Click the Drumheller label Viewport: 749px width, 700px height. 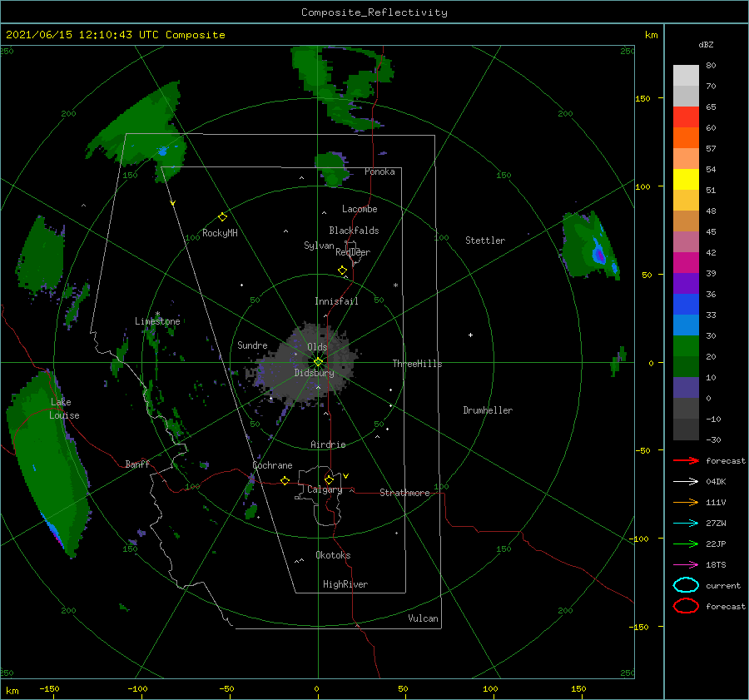coord(488,410)
